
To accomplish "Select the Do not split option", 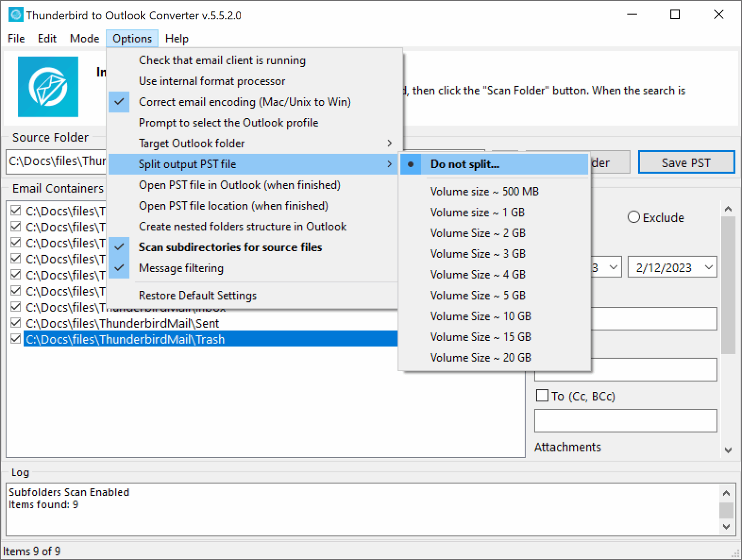I will [x=464, y=164].
